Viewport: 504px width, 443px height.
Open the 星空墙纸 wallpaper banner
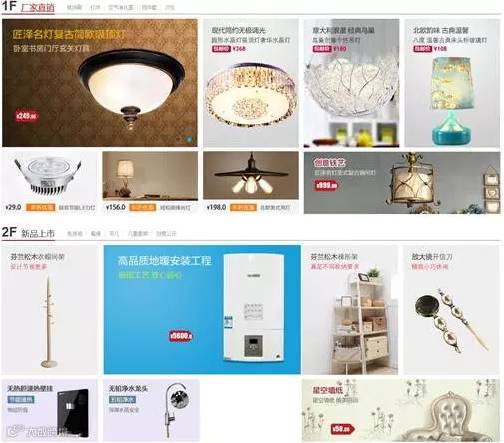401,410
